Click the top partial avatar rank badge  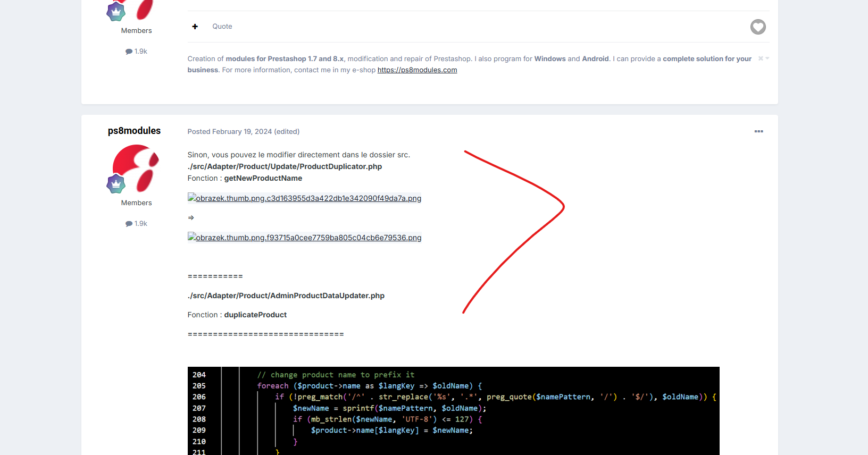point(116,12)
